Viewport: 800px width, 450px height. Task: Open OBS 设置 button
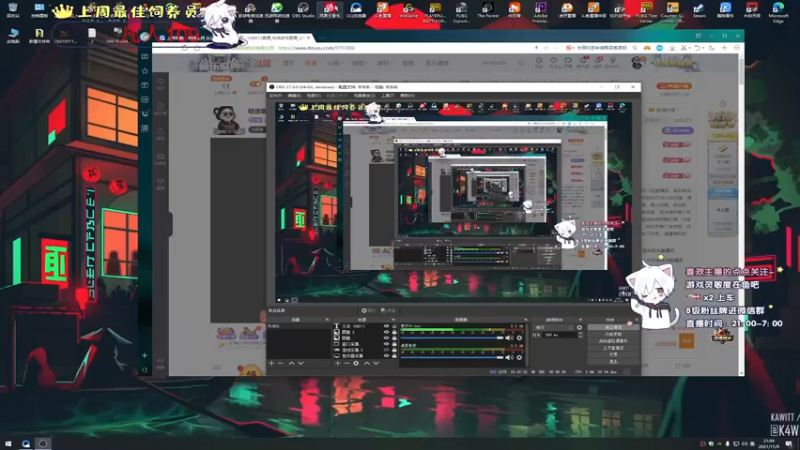614,354
